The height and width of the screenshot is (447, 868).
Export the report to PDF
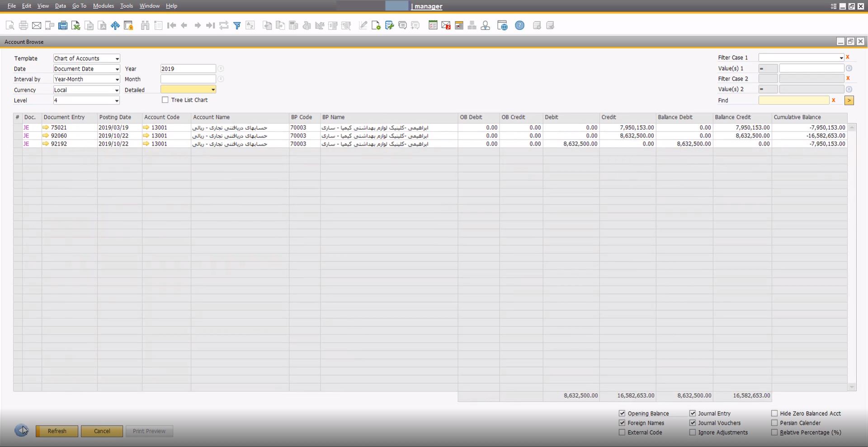coord(103,25)
